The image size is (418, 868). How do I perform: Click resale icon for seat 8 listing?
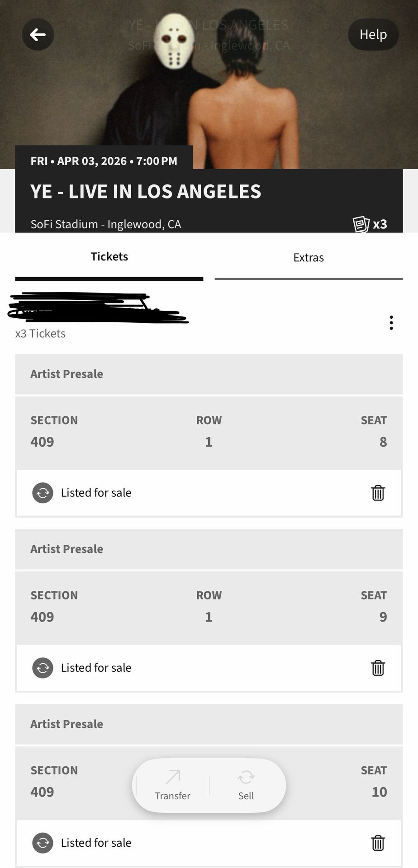pyautogui.click(x=43, y=493)
